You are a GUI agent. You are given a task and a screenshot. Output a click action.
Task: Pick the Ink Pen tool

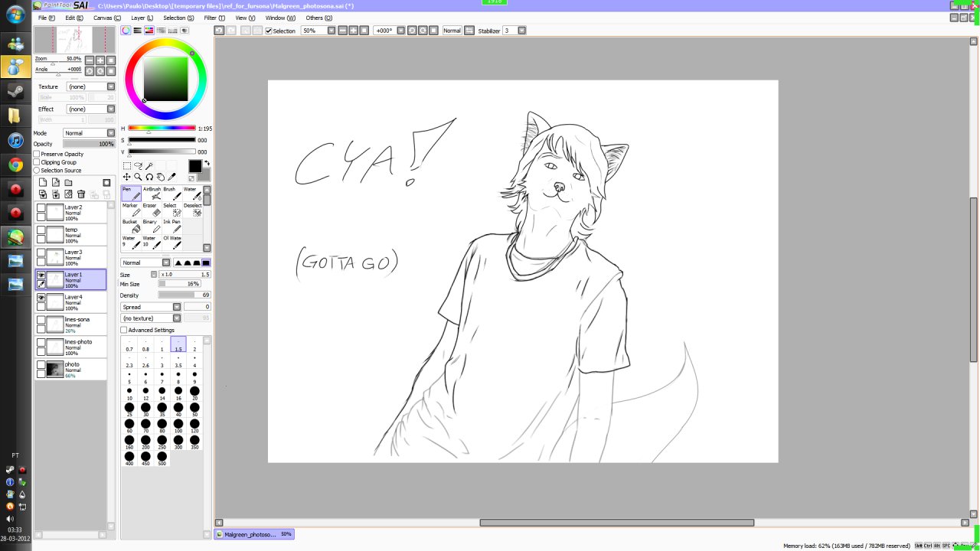(x=172, y=226)
